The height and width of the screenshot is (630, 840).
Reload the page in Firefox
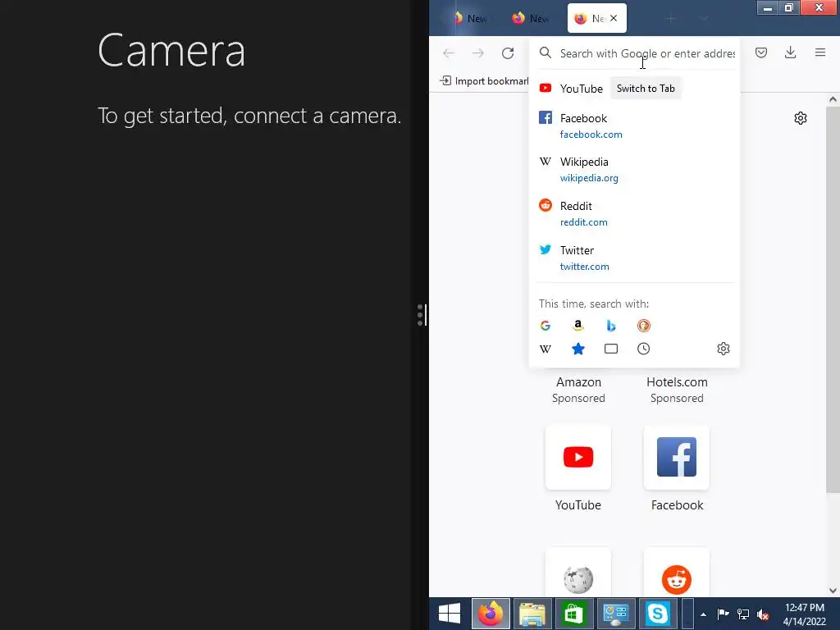pos(507,53)
